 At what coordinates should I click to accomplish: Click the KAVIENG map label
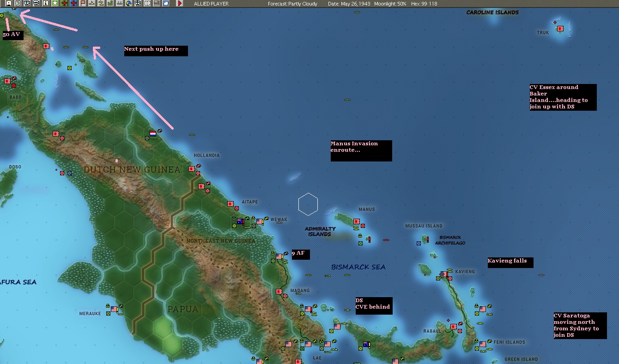point(465,272)
